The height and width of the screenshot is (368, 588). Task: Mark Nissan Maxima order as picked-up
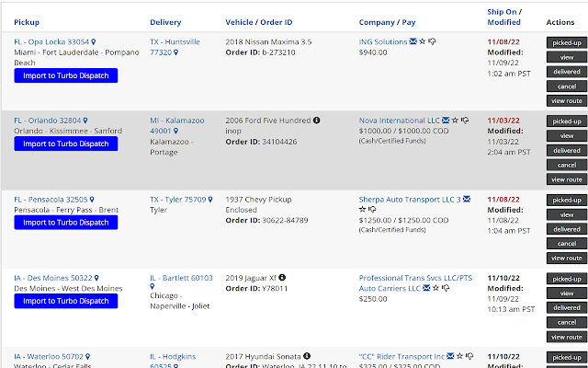(567, 43)
